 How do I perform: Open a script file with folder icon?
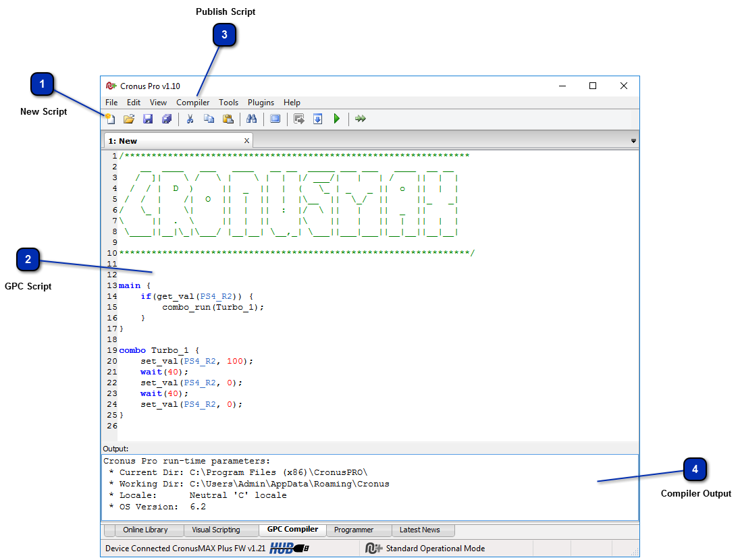pyautogui.click(x=129, y=119)
